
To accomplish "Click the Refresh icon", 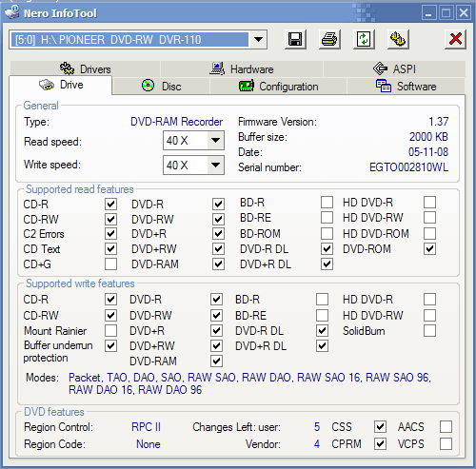I will (x=364, y=40).
